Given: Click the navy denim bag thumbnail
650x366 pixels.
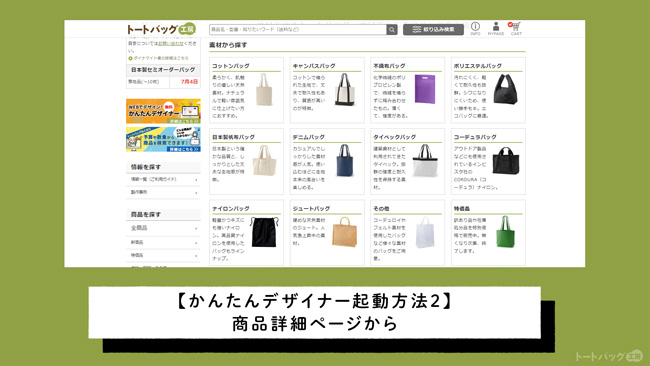Looking at the screenshot, I should click(x=345, y=160).
